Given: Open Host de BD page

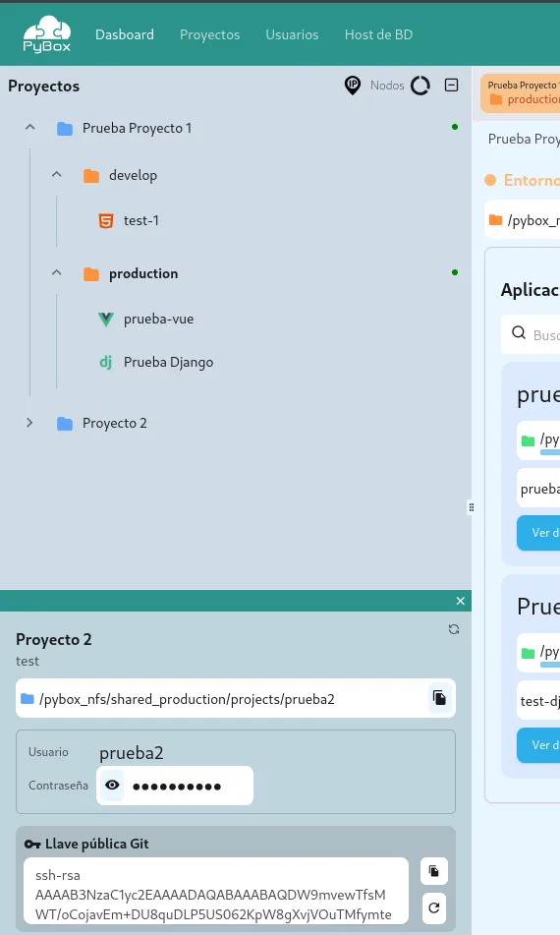Looking at the screenshot, I should point(378,34).
